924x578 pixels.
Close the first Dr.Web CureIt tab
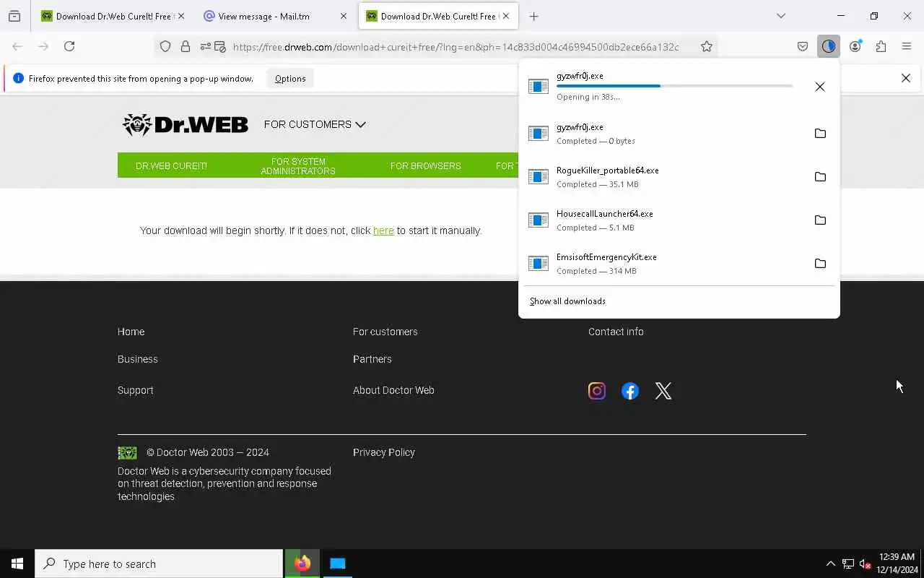pos(181,16)
